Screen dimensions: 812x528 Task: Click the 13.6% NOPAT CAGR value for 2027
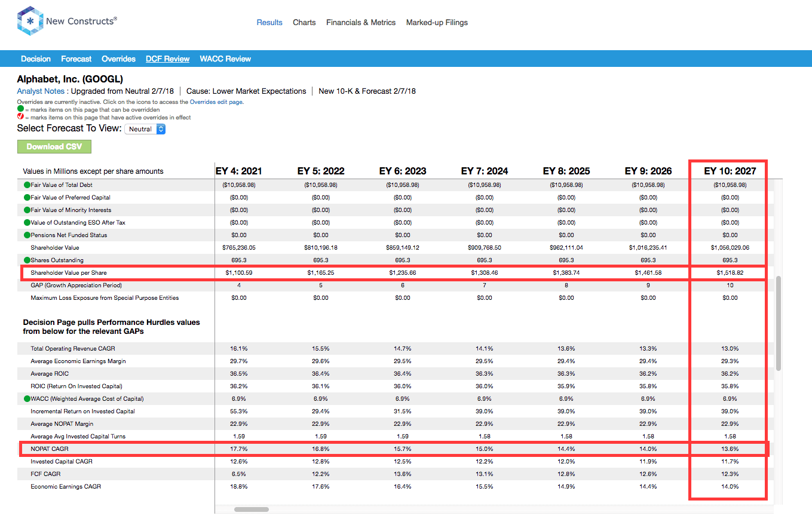tap(730, 449)
